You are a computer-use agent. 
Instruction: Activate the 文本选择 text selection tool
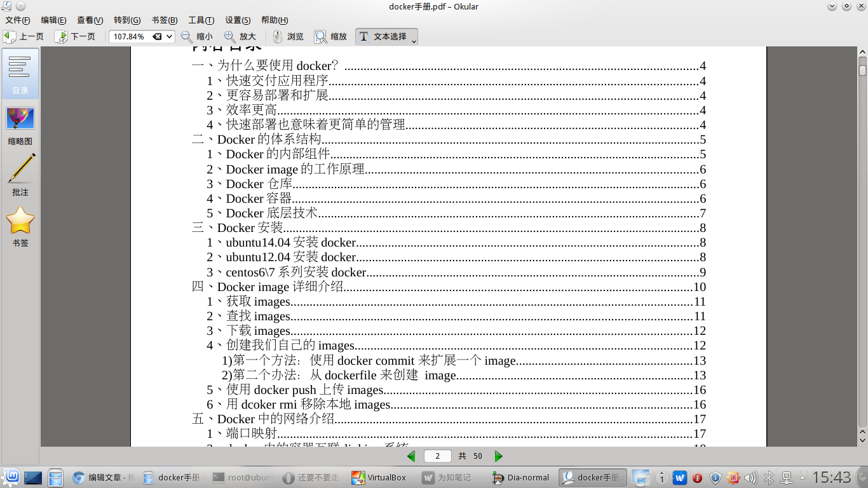pyautogui.click(x=383, y=37)
